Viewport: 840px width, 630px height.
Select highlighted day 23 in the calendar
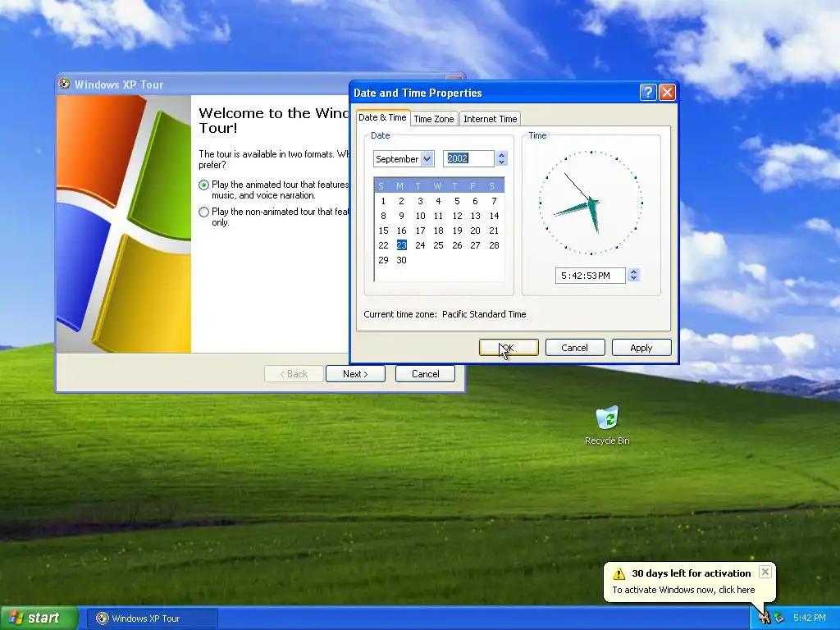(401, 244)
